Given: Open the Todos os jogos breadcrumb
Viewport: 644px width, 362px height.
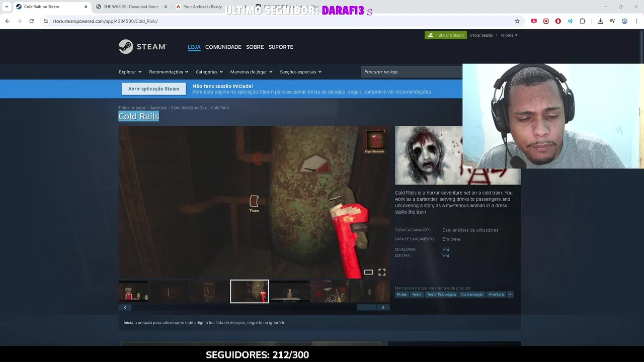Looking at the screenshot, I should tap(132, 108).
